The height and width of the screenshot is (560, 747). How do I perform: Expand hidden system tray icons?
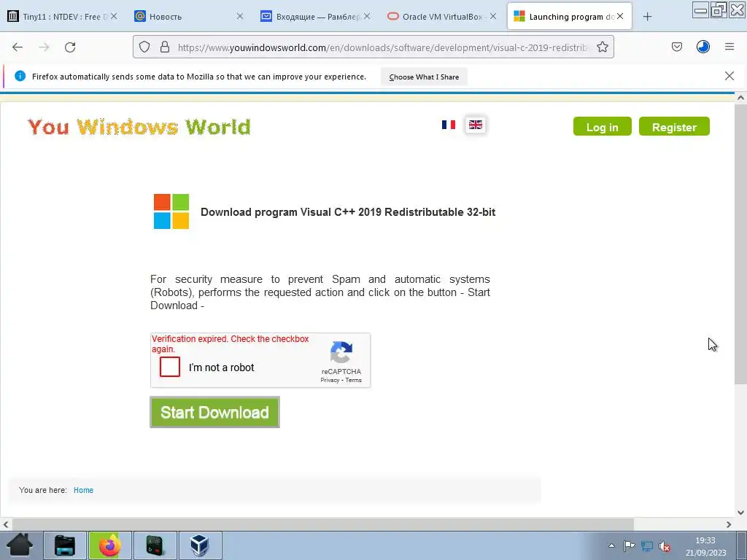(611, 545)
